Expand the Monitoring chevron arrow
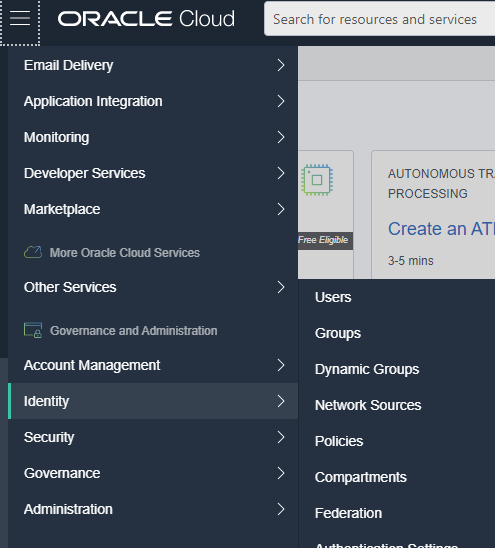 [281, 137]
